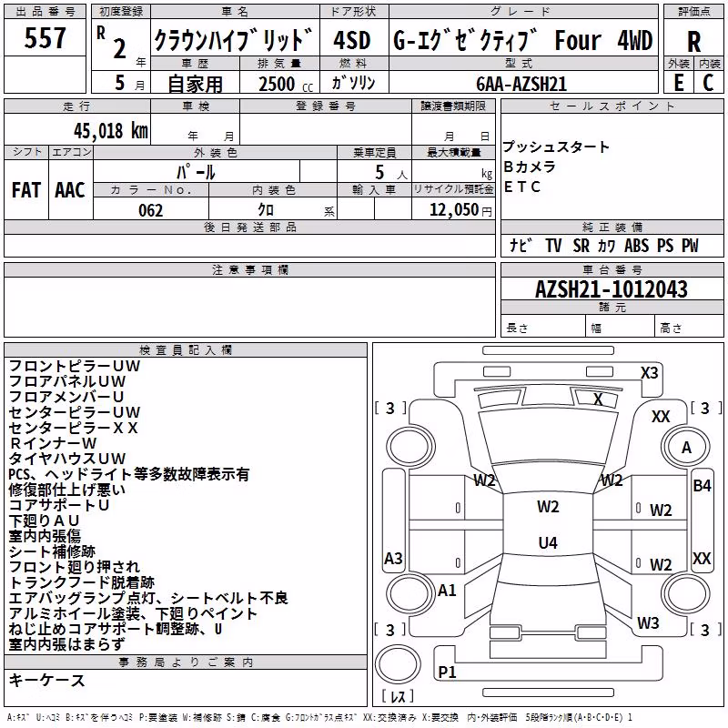Click the color number 062
This screenshot has width=728, height=728.
pos(150,210)
